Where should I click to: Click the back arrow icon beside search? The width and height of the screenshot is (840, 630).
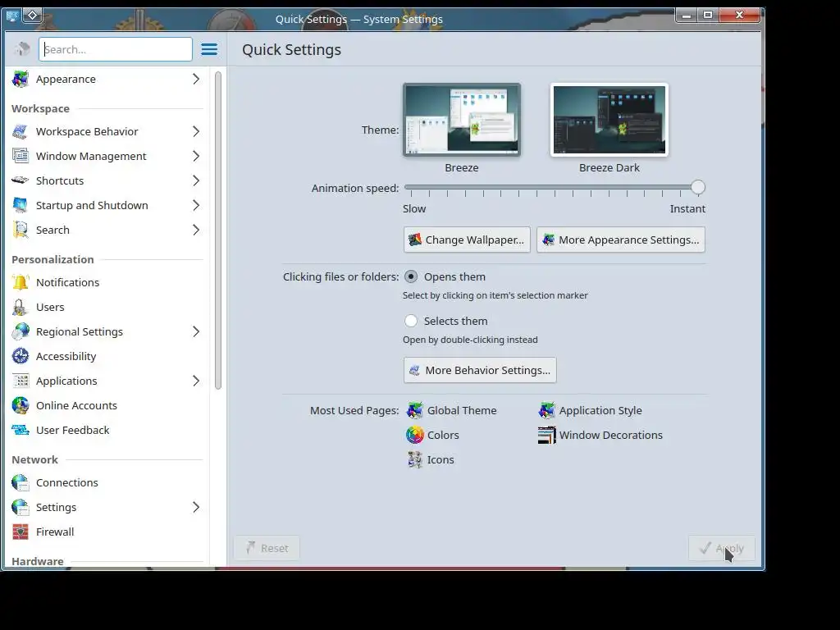(x=22, y=49)
